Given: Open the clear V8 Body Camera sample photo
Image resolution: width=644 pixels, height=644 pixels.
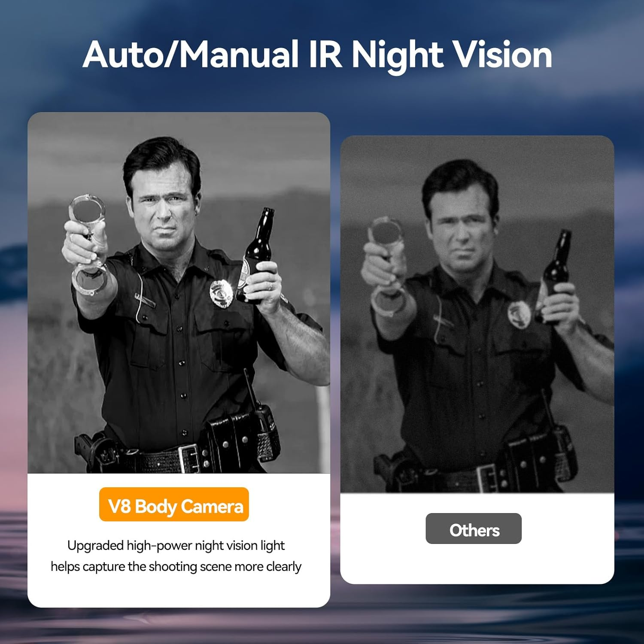Looking at the screenshot, I should pyautogui.click(x=179, y=293).
